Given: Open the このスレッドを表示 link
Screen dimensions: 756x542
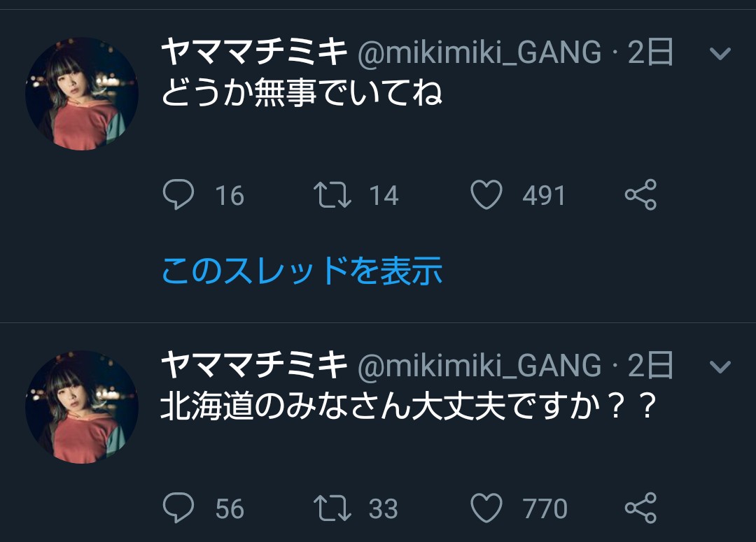Looking at the screenshot, I should click(x=302, y=271).
